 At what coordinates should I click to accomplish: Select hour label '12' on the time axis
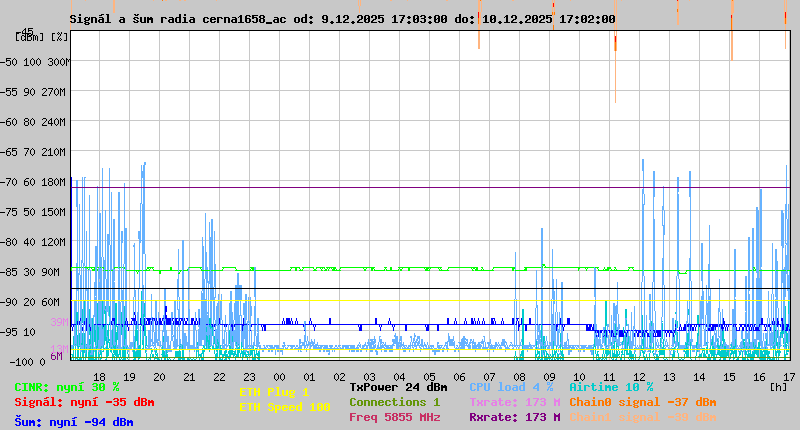point(639,377)
